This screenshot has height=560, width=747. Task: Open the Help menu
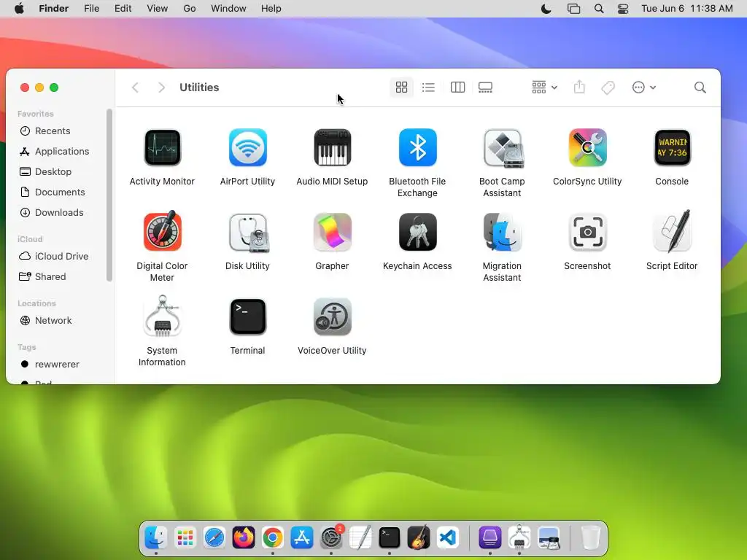tap(271, 9)
